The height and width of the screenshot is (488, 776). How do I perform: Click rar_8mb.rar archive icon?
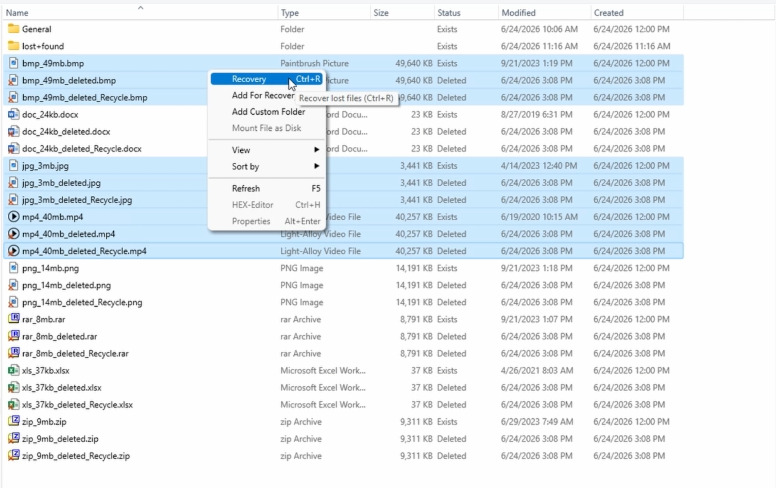coord(13,319)
